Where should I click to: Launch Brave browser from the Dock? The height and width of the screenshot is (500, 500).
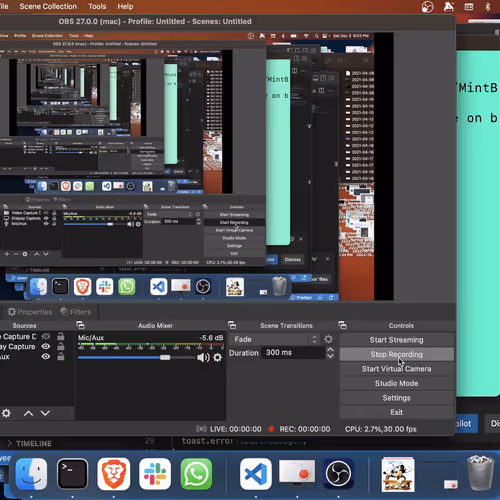tap(114, 474)
